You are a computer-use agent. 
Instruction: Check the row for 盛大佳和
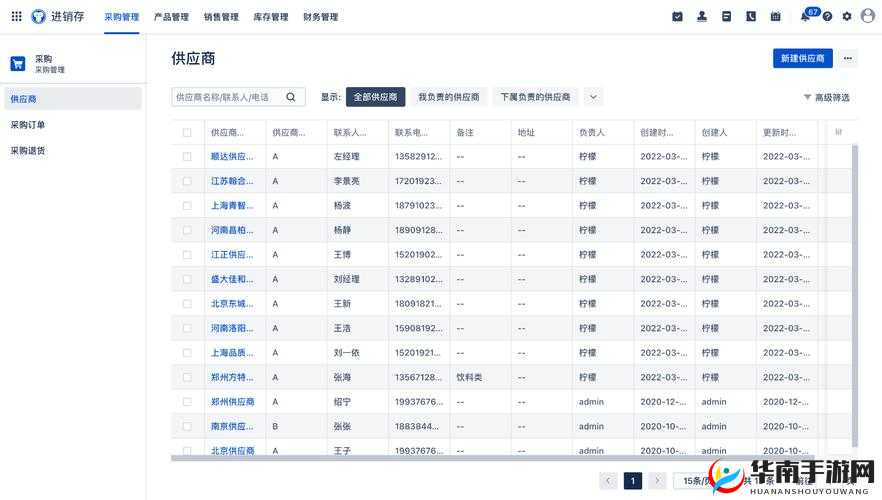[x=187, y=279]
